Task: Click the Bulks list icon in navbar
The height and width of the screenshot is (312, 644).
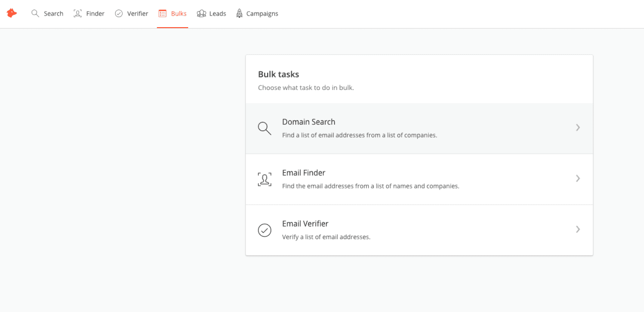Action: 162,14
